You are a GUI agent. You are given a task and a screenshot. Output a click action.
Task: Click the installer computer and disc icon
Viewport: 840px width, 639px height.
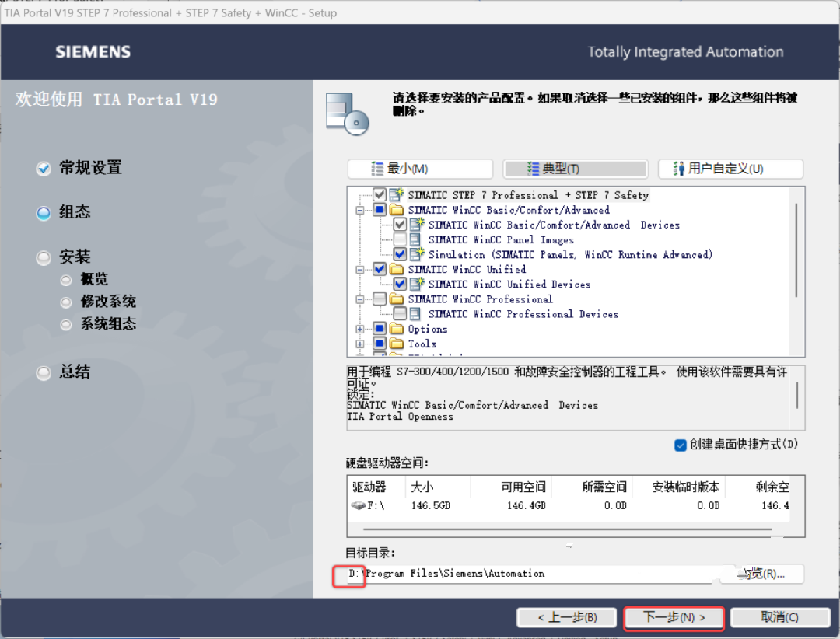(x=348, y=114)
